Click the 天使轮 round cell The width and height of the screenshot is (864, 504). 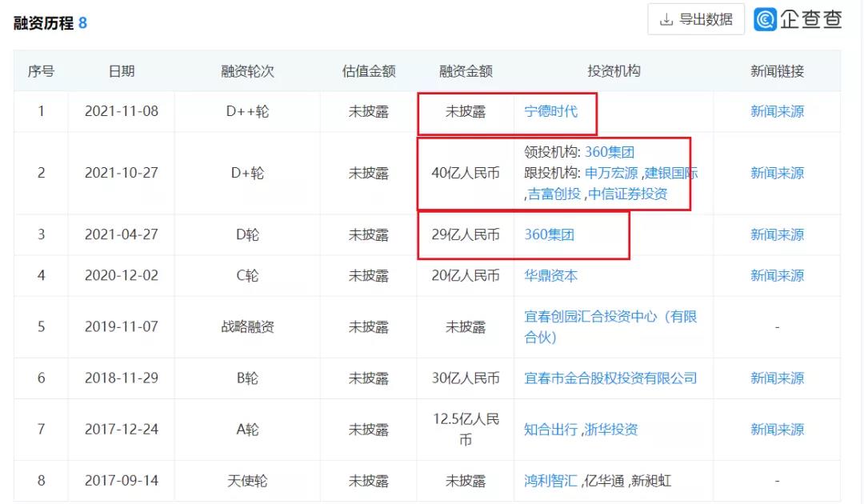[x=247, y=481]
